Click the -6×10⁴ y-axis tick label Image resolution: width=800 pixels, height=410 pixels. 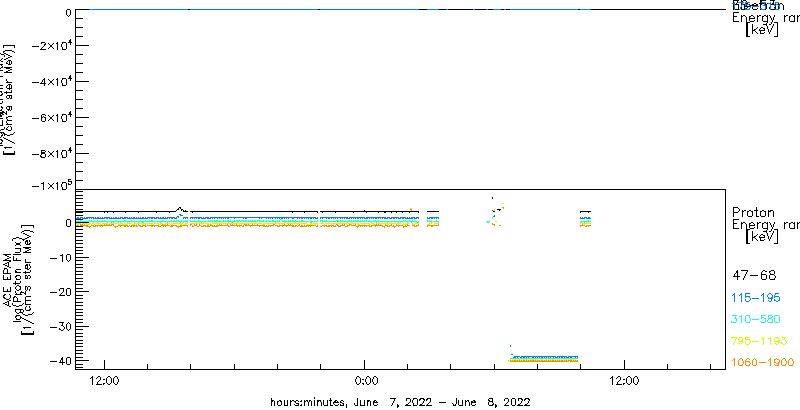coord(52,118)
